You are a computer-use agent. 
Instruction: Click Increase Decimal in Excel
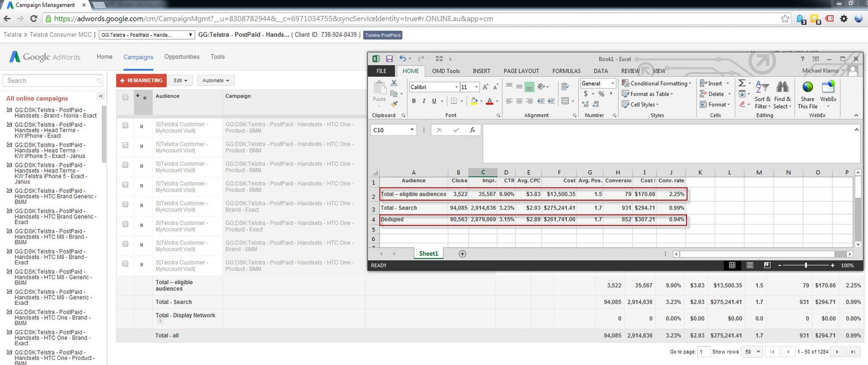pos(585,104)
